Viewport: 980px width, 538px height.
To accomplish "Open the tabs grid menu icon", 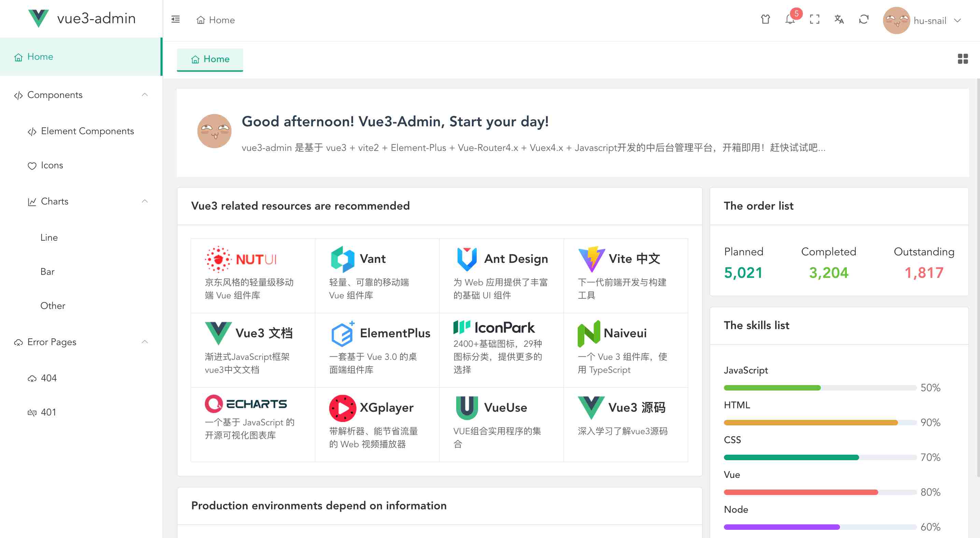I will click(x=963, y=59).
